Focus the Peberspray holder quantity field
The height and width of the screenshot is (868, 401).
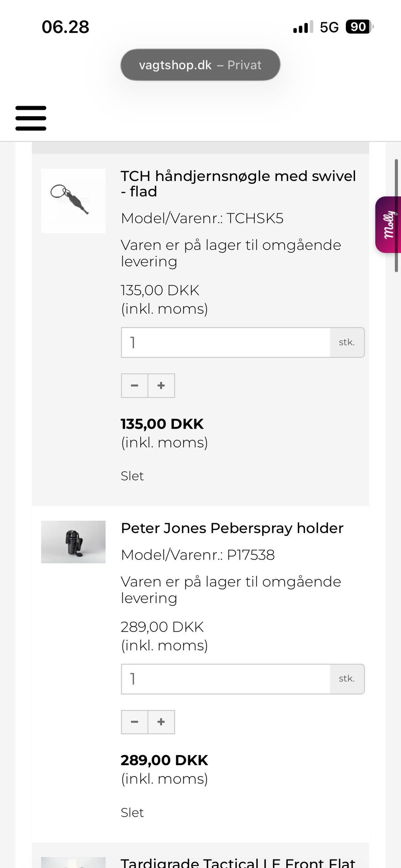pyautogui.click(x=226, y=679)
